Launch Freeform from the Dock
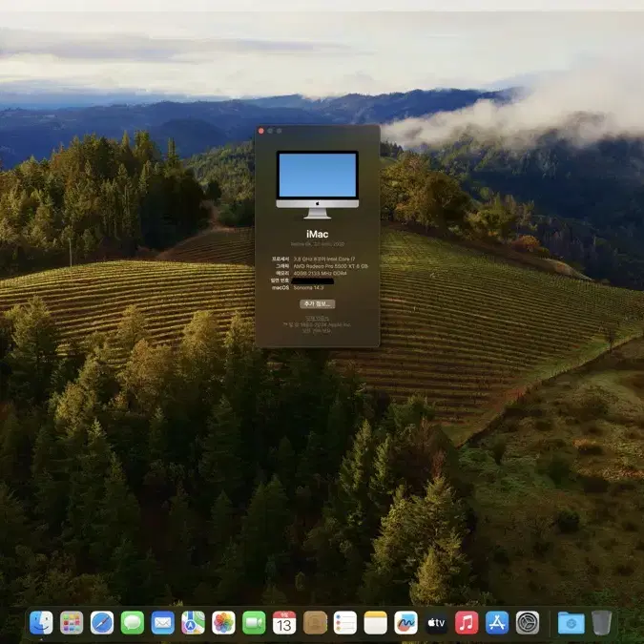This screenshot has height=644, width=644. 405,623
